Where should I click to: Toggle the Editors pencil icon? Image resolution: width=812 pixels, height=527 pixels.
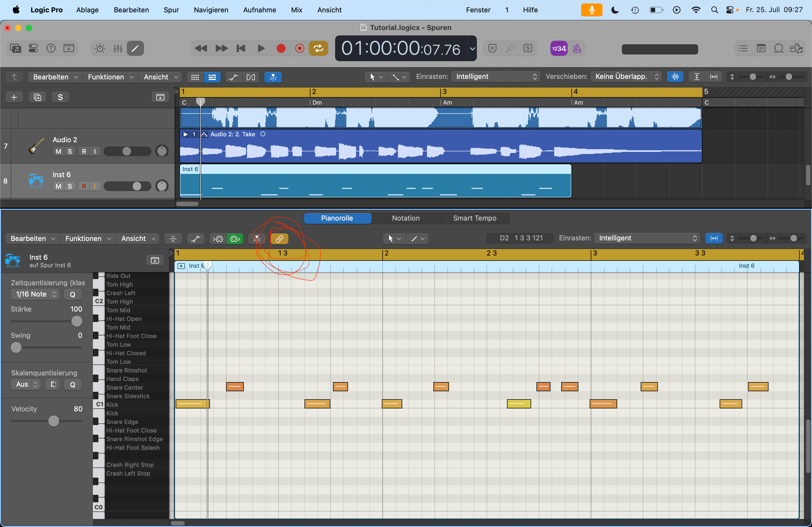click(x=135, y=48)
